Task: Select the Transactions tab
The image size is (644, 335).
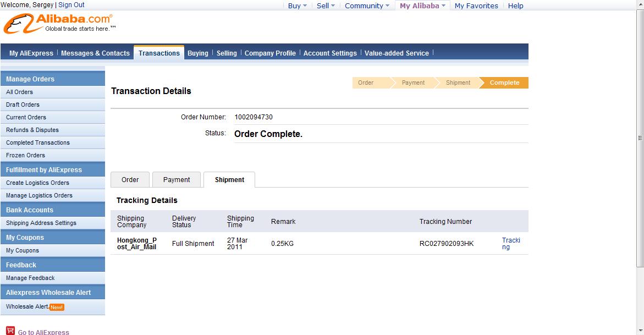Action: coord(159,53)
